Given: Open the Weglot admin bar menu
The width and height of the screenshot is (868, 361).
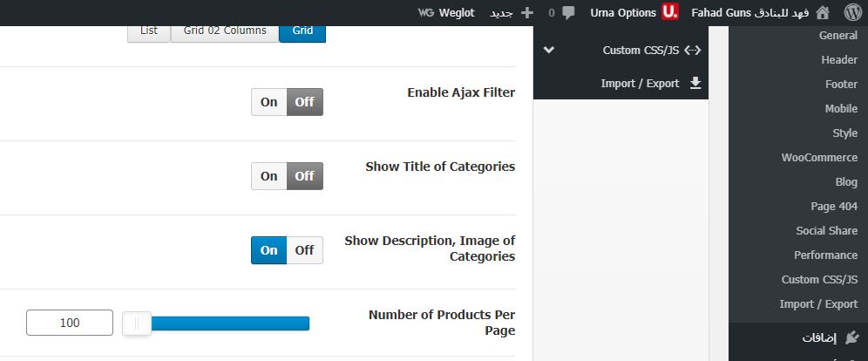Looking at the screenshot, I should 446,13.
